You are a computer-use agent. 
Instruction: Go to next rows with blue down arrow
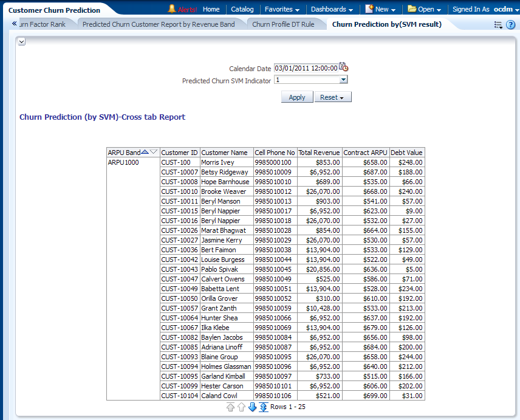point(252,407)
